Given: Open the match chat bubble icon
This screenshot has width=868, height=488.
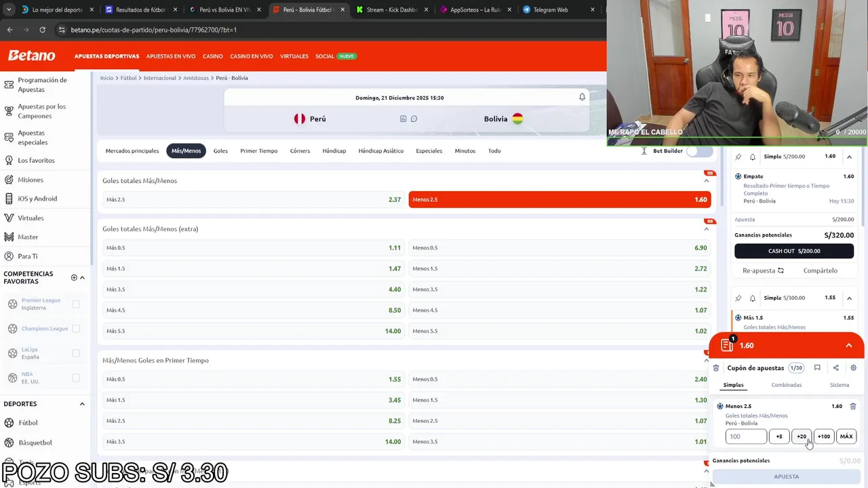Looking at the screenshot, I should point(414,119).
